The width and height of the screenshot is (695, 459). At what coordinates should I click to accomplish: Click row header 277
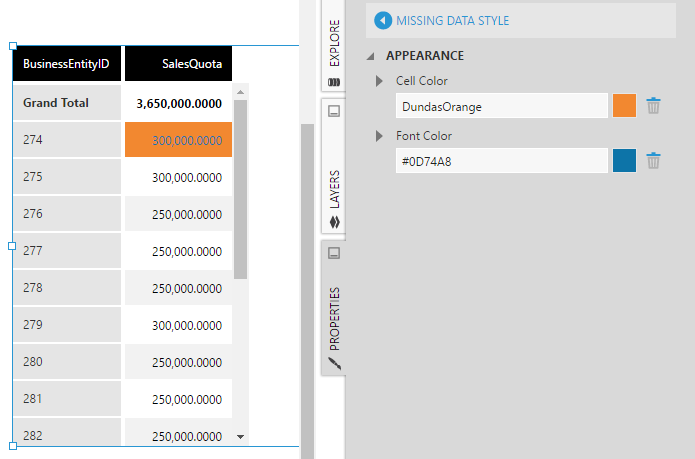click(x=66, y=251)
